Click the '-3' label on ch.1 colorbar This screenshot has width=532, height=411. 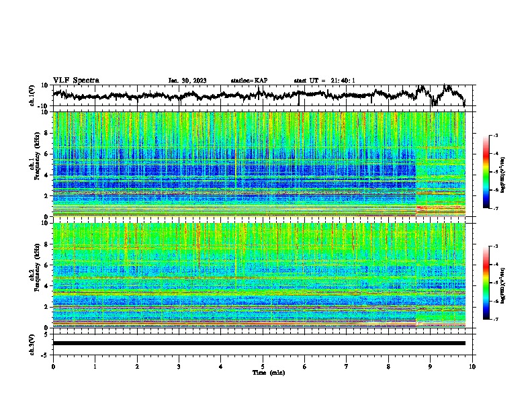click(495, 135)
